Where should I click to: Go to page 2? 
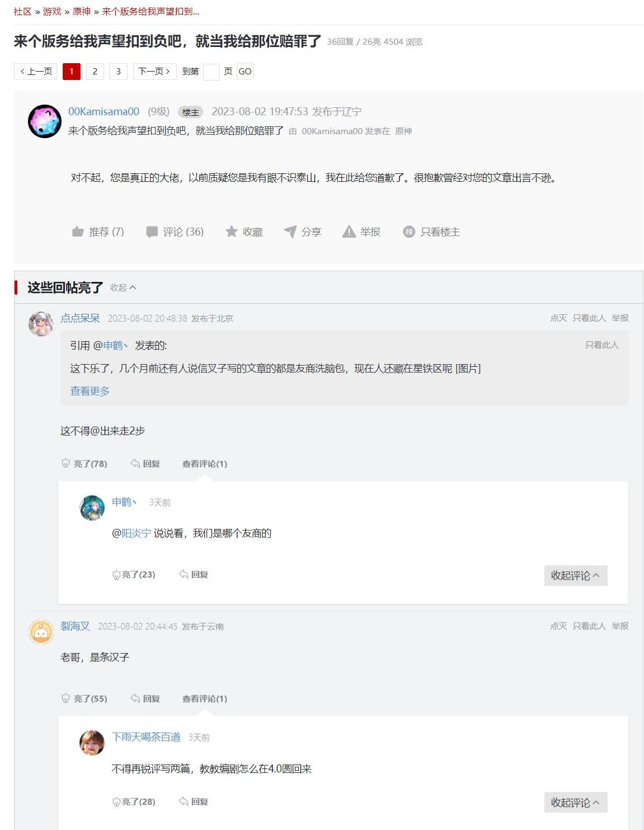(x=95, y=71)
